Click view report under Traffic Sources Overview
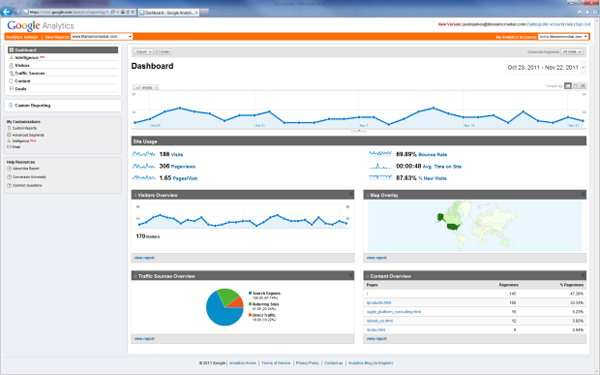Image resolution: width=600 pixels, height=375 pixels. 144,339
